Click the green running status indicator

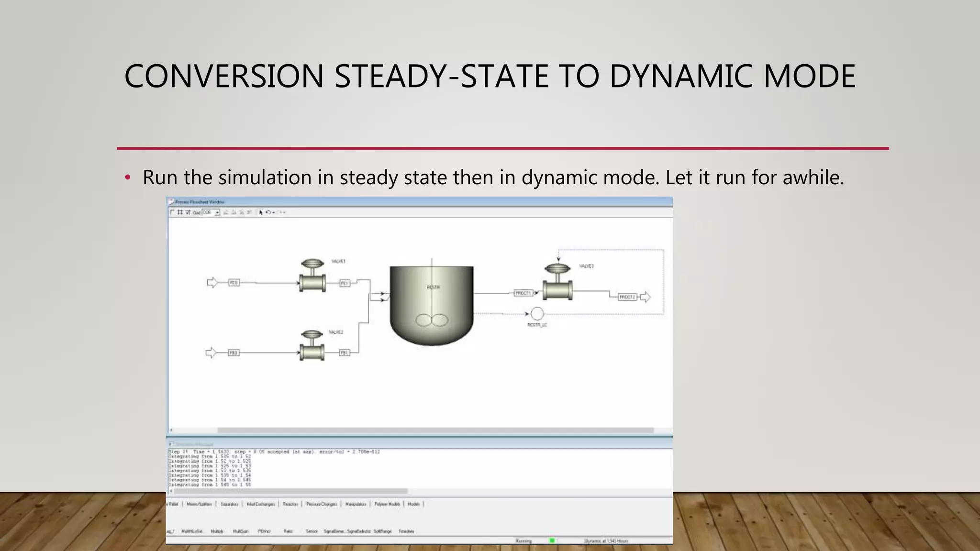tap(552, 540)
